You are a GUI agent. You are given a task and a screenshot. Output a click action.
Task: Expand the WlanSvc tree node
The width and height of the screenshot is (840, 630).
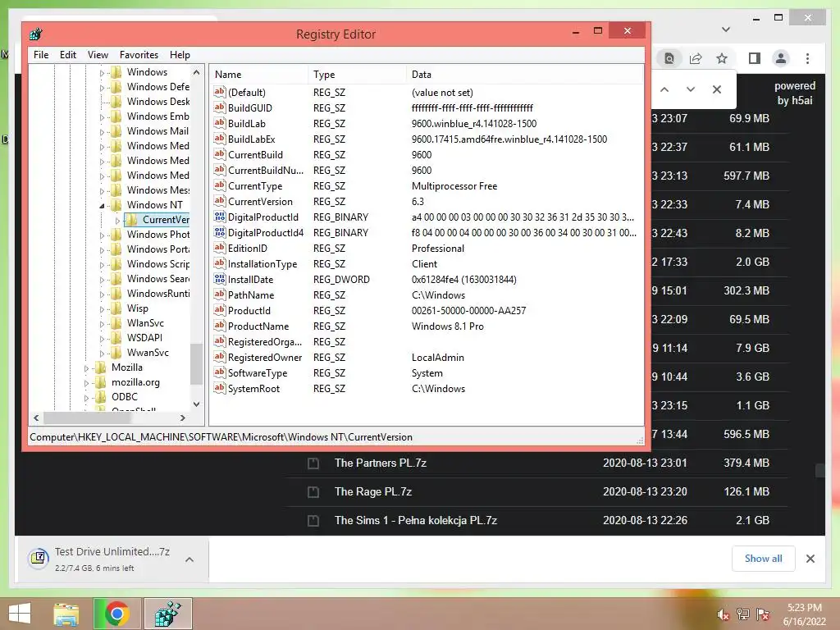(102, 323)
